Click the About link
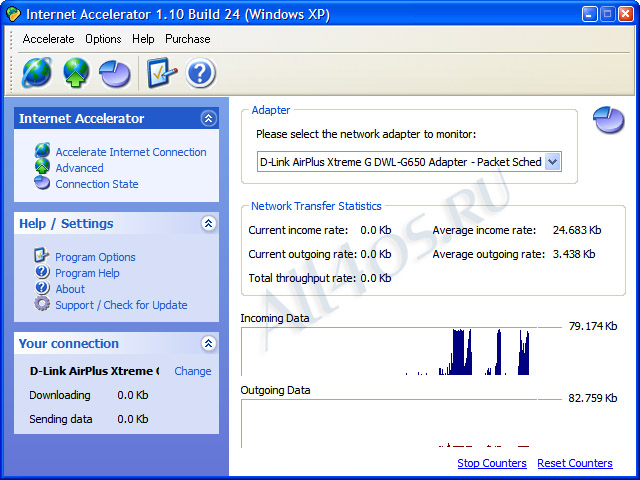Viewport: 640px width, 480px height. click(x=70, y=289)
